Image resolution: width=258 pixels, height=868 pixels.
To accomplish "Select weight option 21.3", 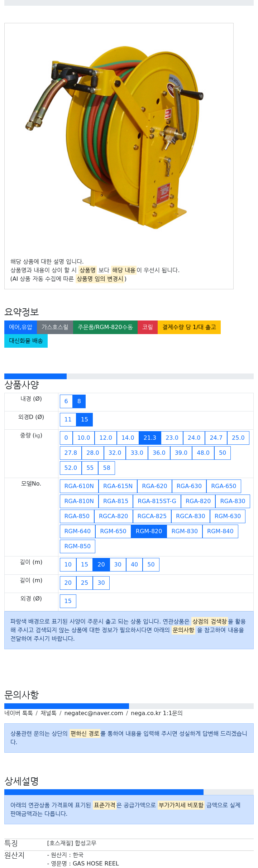I will (x=149, y=438).
